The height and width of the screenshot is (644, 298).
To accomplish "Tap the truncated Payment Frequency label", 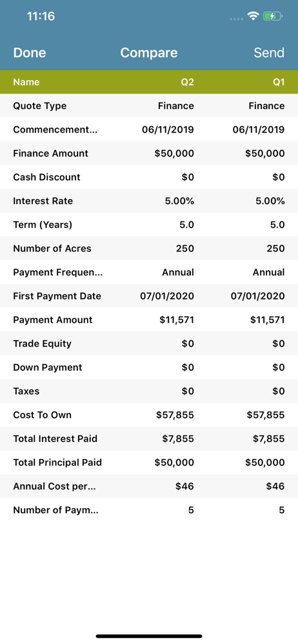I will pos(57,272).
